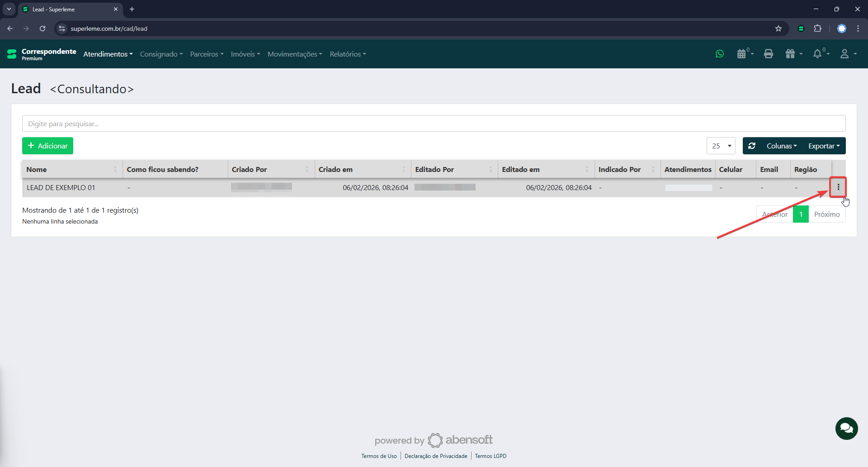Expand the Exportar dropdown
Image resolution: width=868 pixels, height=467 pixels.
point(824,146)
